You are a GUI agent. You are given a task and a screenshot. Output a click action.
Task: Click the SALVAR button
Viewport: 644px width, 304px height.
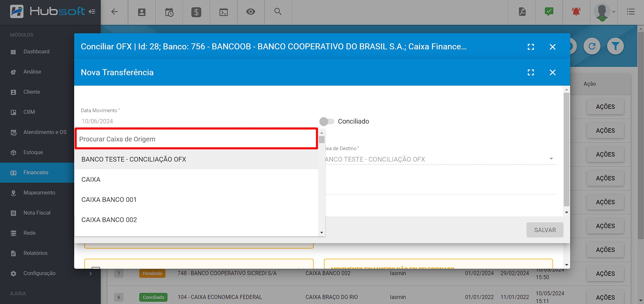coord(545,230)
